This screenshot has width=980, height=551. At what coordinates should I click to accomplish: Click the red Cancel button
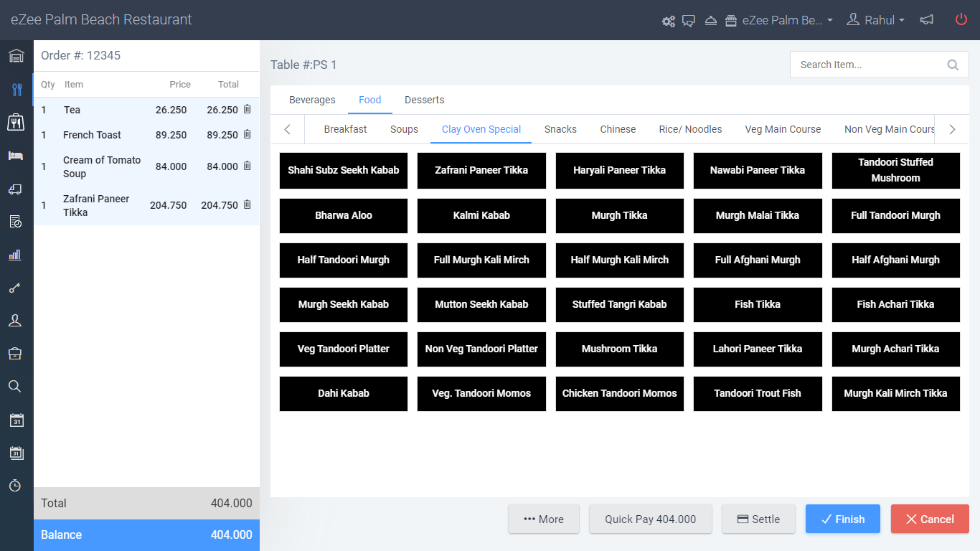click(930, 519)
